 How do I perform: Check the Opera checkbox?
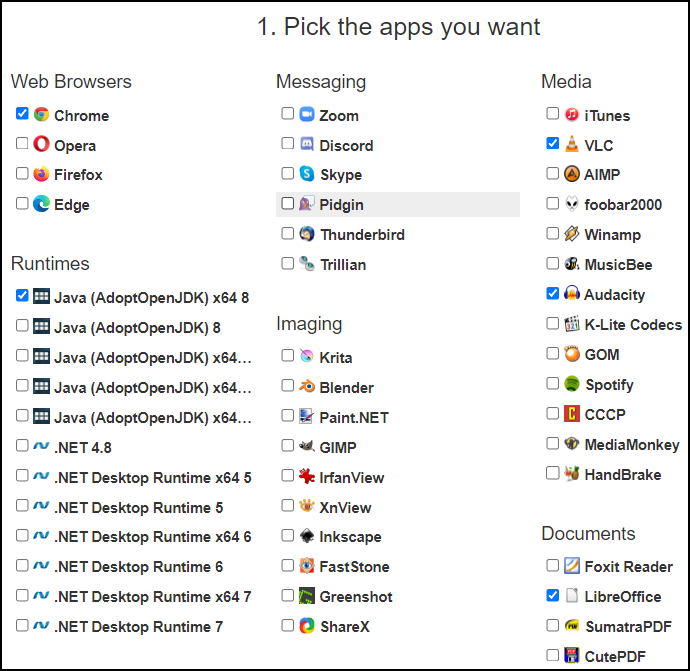click(x=22, y=143)
